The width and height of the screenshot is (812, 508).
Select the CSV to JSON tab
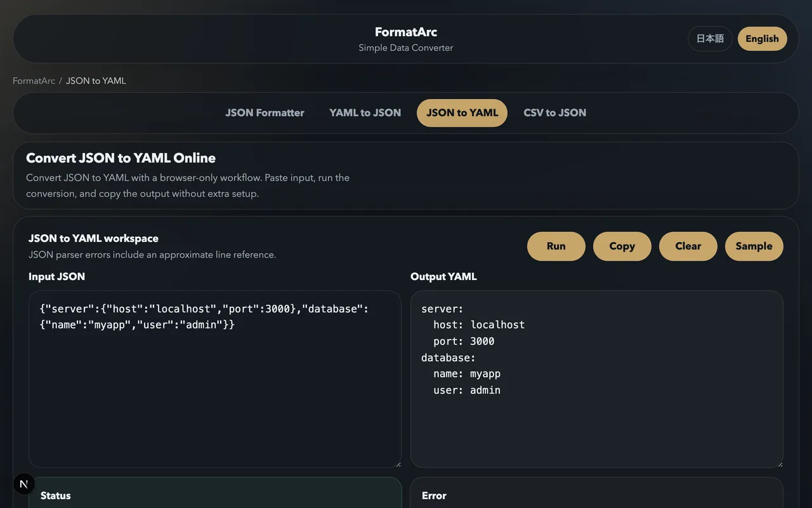tap(554, 112)
